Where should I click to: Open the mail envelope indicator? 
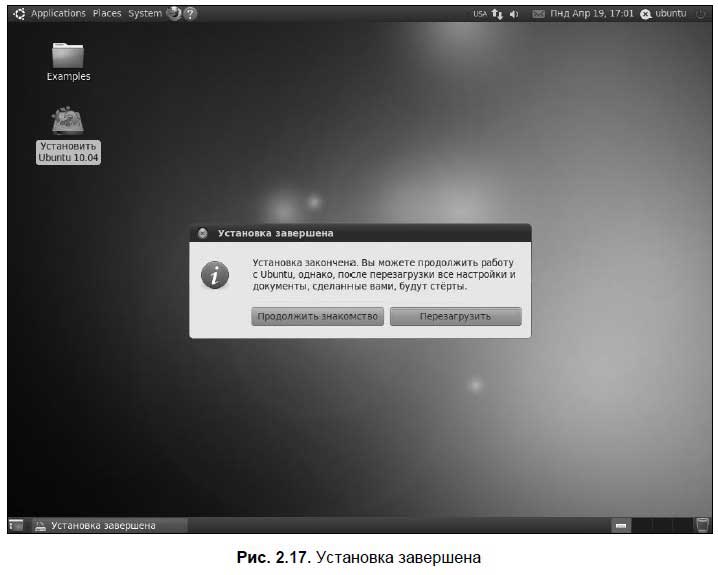click(539, 14)
